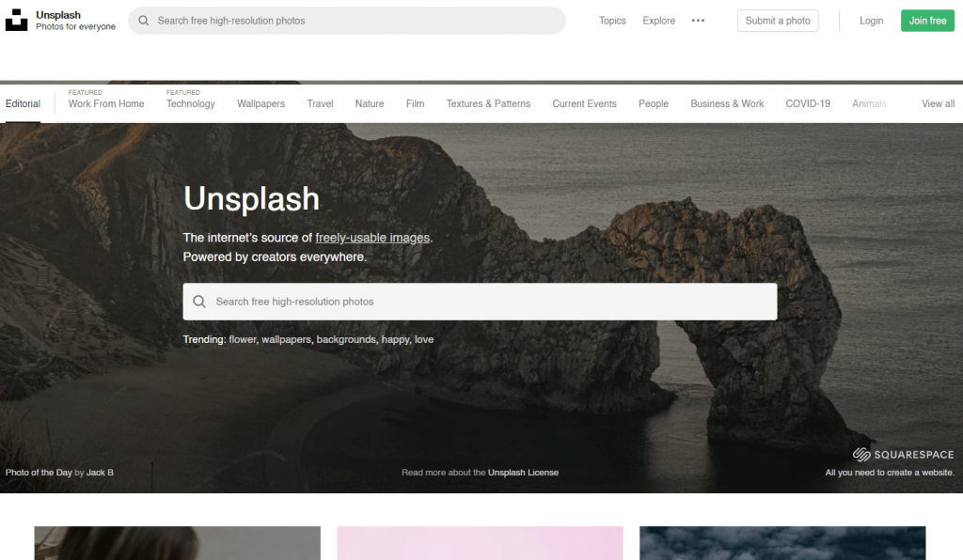Open the Animals topic
The width and height of the screenshot is (963, 560).
[x=869, y=103]
